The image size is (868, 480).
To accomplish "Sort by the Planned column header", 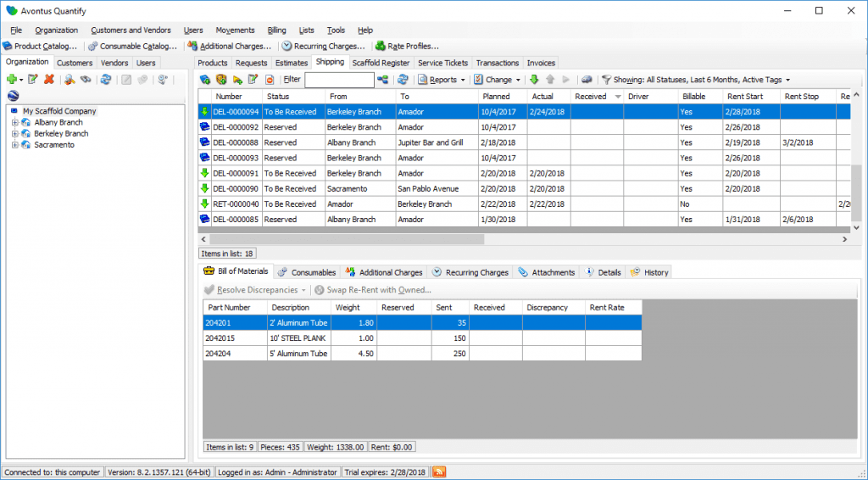I will click(x=503, y=97).
